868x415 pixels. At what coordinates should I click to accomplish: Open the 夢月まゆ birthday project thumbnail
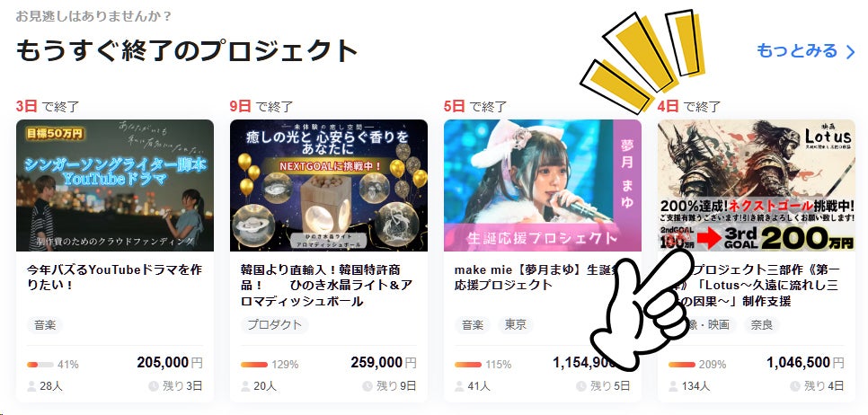click(x=543, y=185)
